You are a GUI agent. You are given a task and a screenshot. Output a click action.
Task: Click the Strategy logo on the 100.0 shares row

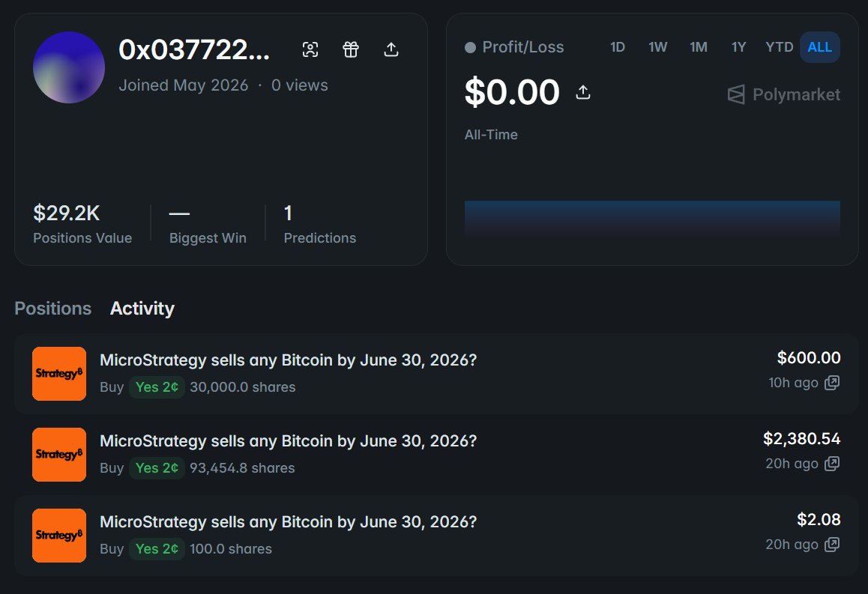coord(59,536)
